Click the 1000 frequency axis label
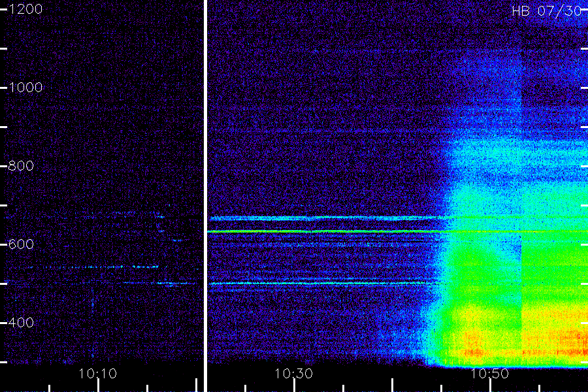The image size is (588, 392). (x=25, y=88)
